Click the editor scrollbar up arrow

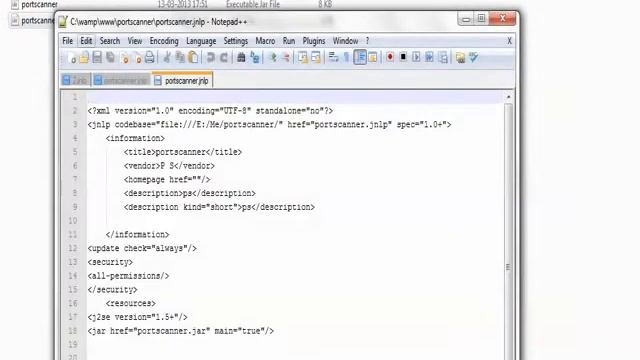(508, 97)
